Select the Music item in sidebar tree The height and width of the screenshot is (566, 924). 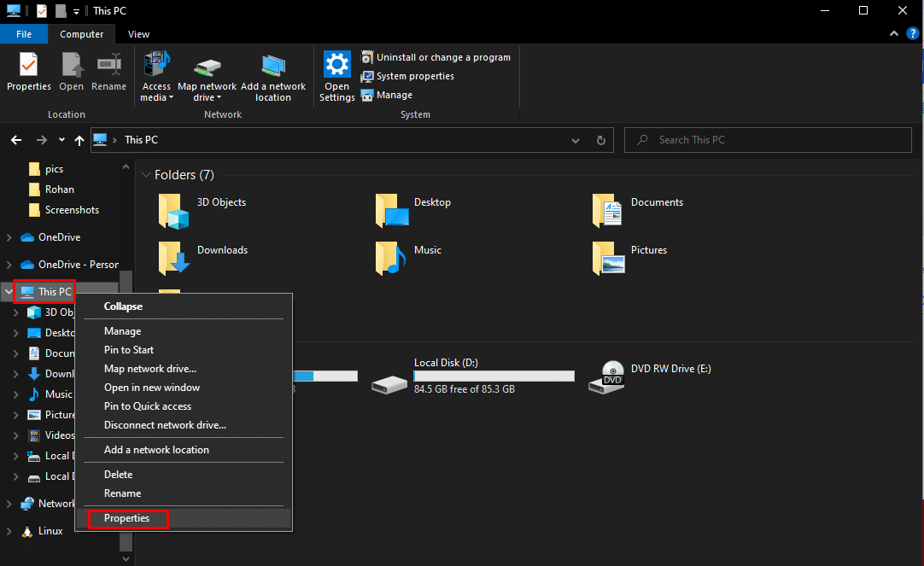pyautogui.click(x=50, y=394)
